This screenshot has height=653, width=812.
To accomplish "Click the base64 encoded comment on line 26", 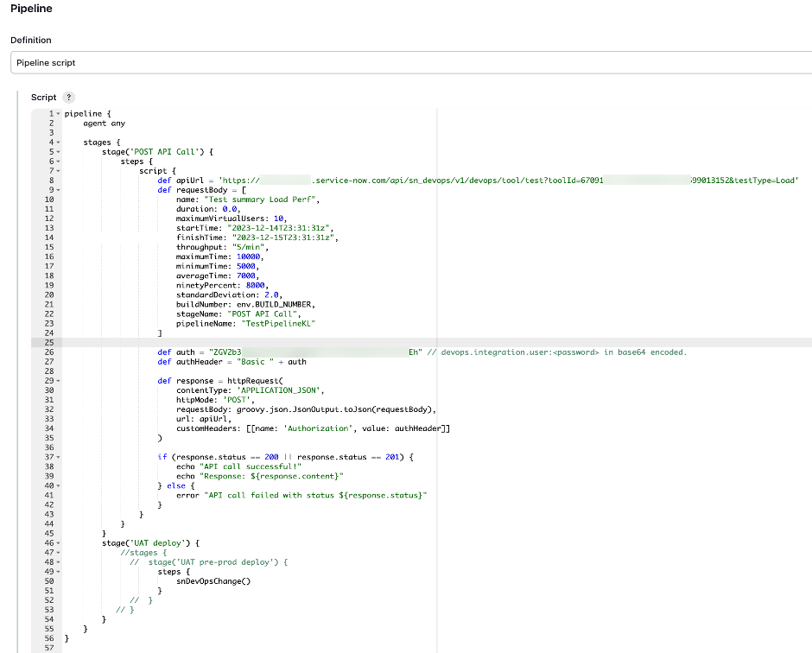I will tap(556, 352).
